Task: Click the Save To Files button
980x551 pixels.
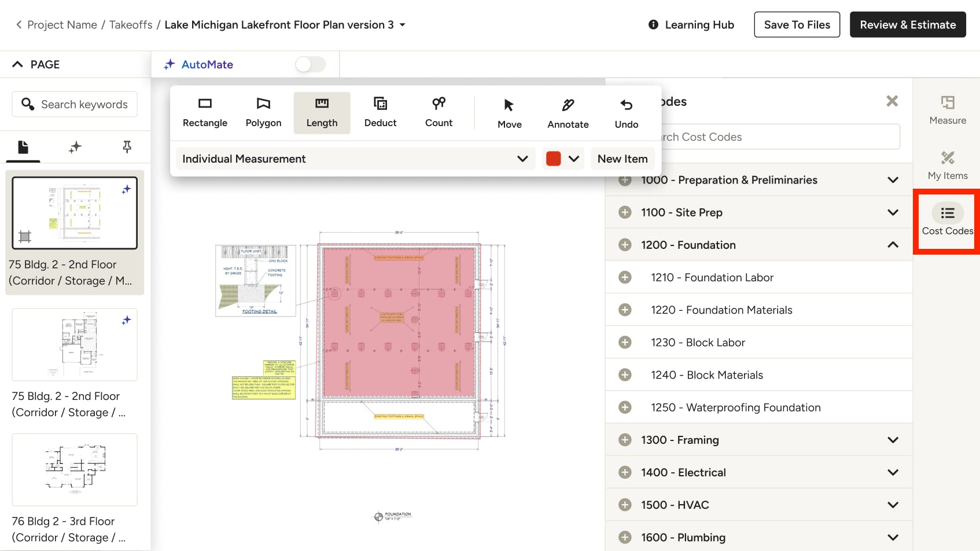Action: (797, 24)
